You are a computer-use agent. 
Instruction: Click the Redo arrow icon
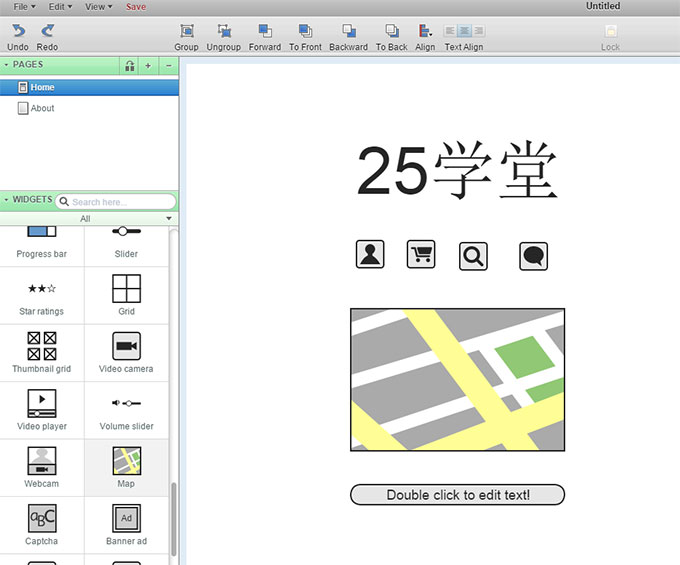point(47,31)
